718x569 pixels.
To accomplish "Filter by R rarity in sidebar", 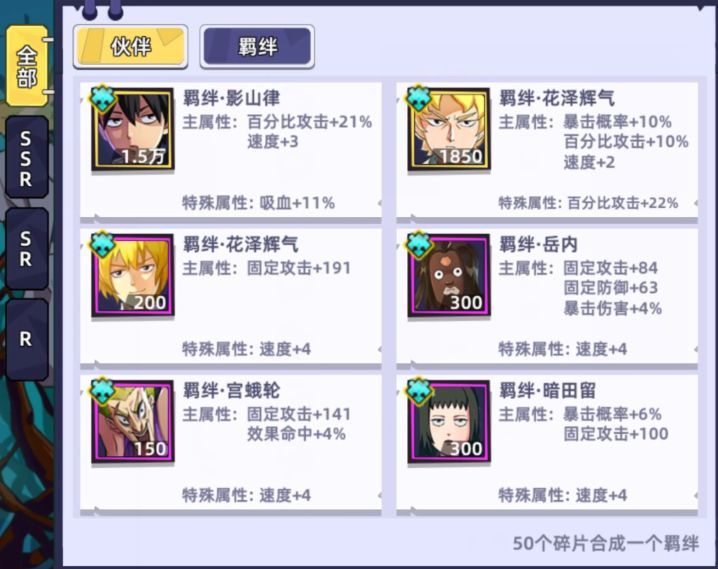I will [27, 340].
